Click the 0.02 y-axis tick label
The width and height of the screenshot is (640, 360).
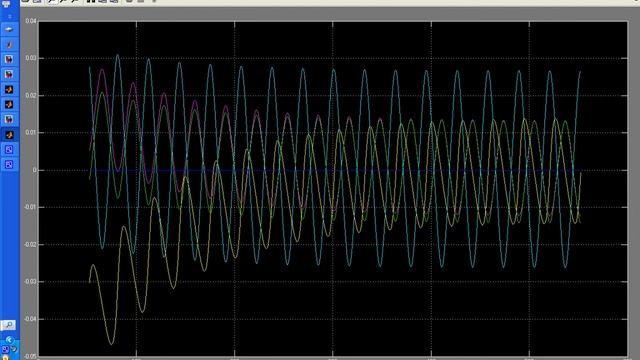(x=31, y=96)
